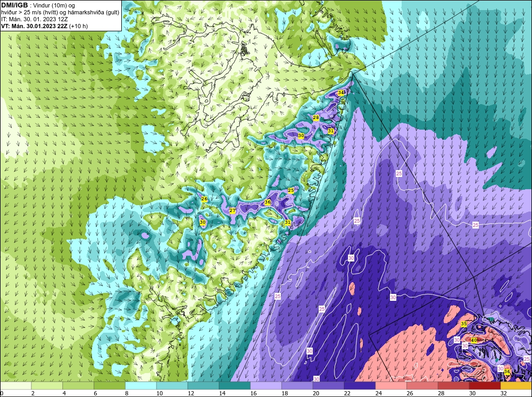Click the legend scale number 8

(x=127, y=393)
